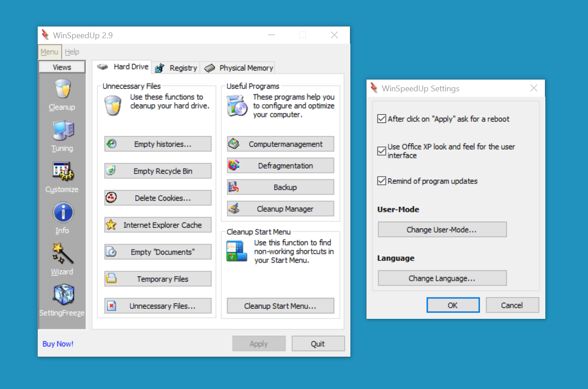Screen dimensions: 588x389
Task: Click the 'Cleanup Start Menu' group label
Action: [259, 232]
